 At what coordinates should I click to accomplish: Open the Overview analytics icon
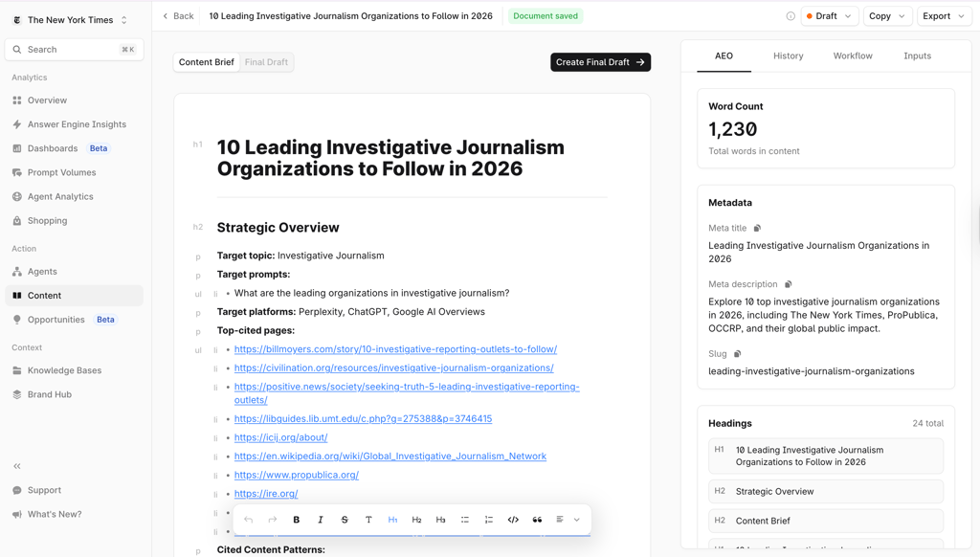[17, 100]
